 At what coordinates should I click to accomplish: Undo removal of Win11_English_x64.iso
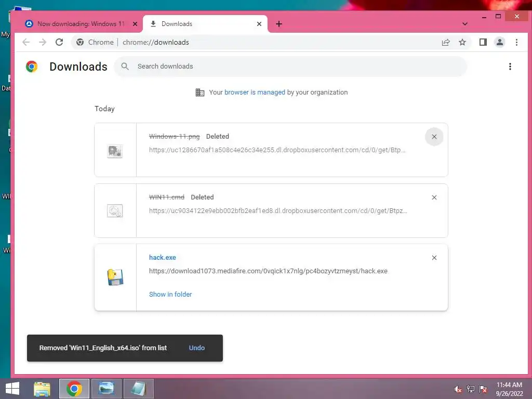pyautogui.click(x=197, y=348)
